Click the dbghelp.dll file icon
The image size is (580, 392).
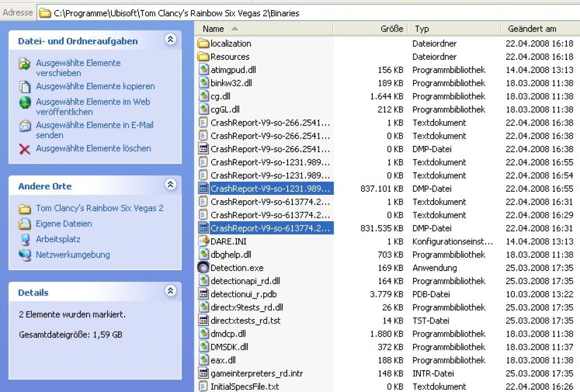point(203,254)
